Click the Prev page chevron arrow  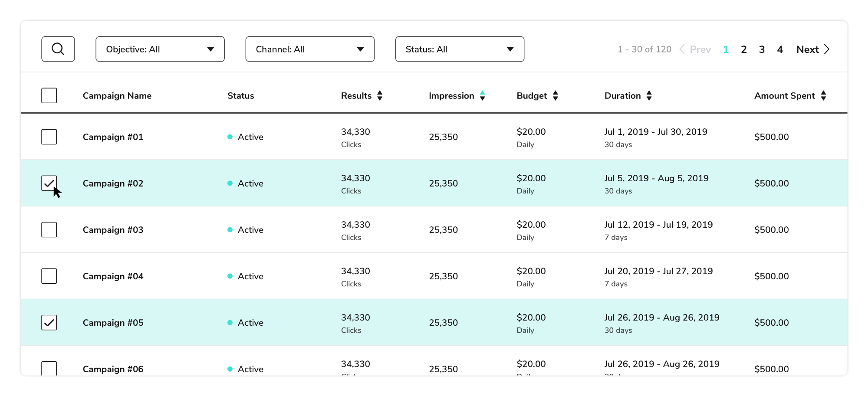pos(682,49)
